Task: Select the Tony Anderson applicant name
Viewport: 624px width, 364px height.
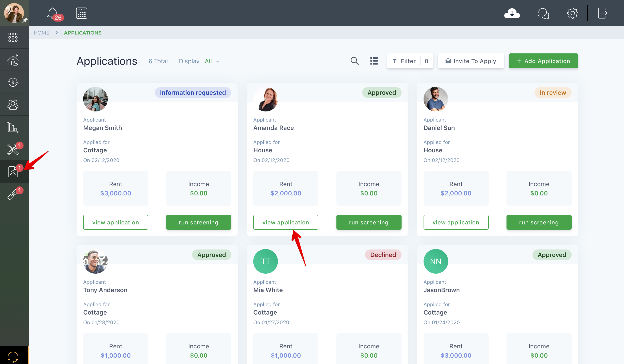Action: pos(105,290)
